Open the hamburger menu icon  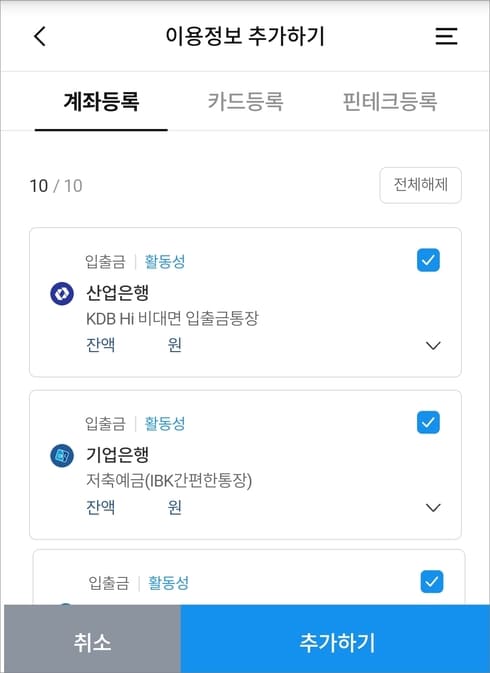(x=446, y=36)
